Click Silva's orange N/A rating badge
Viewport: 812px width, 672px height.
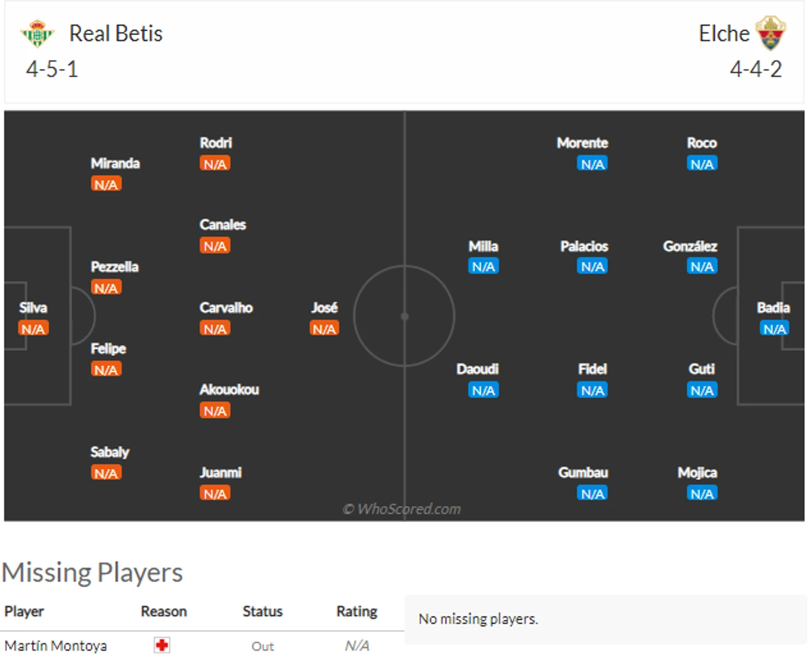click(33, 328)
